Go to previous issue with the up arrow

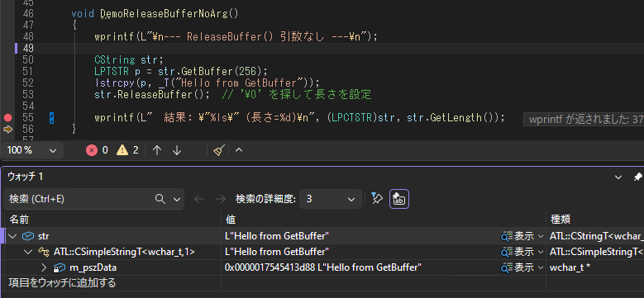tap(156, 150)
